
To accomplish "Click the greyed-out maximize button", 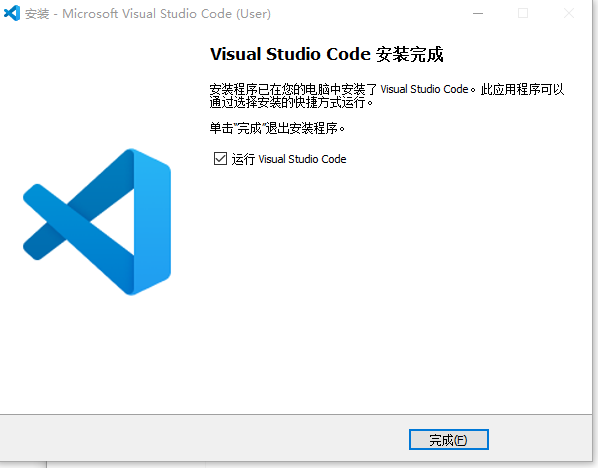I will coord(523,13).
